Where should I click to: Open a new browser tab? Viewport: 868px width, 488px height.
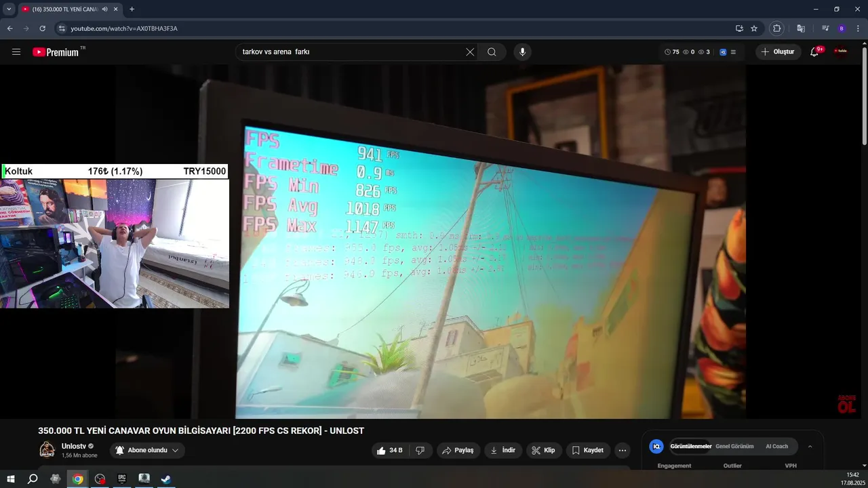coord(132,9)
